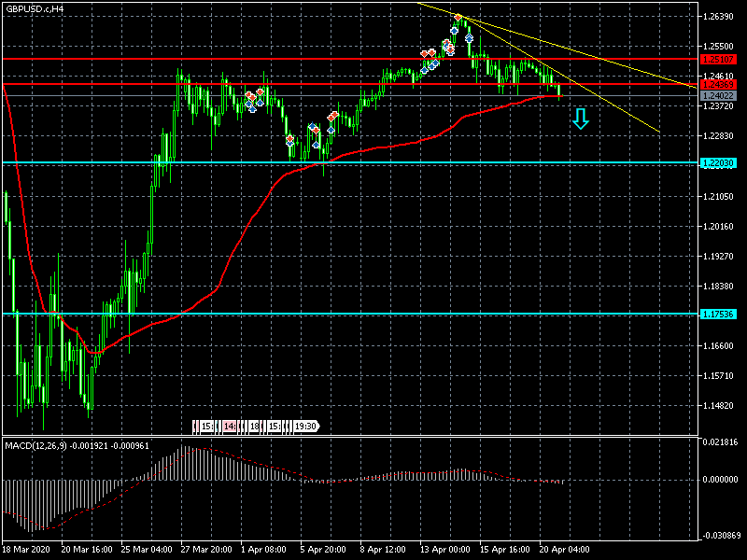Click the 1.23720 price axis value
This screenshot has height=560, width=747.
[718, 105]
